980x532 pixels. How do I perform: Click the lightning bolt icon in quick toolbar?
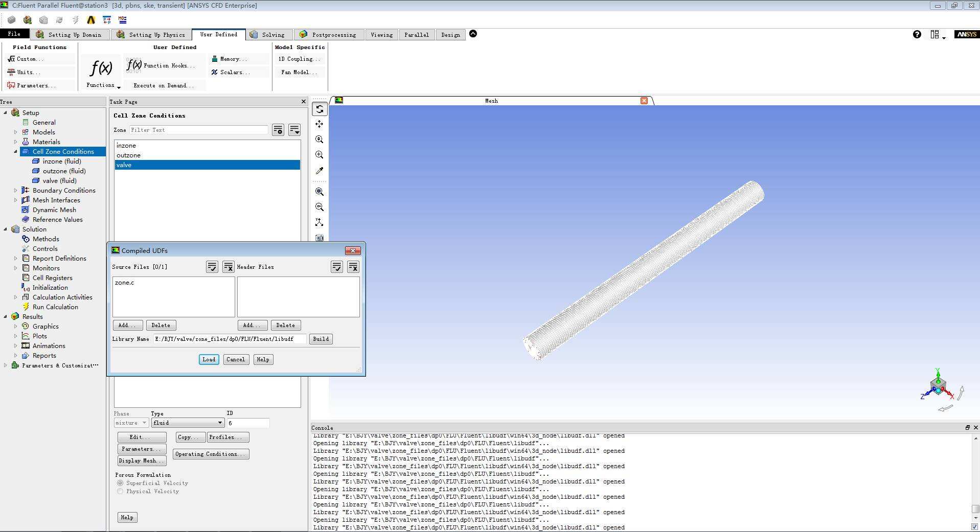pos(75,20)
